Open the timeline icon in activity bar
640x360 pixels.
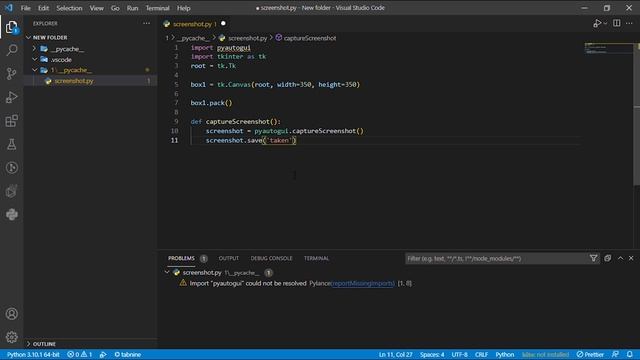11,168
